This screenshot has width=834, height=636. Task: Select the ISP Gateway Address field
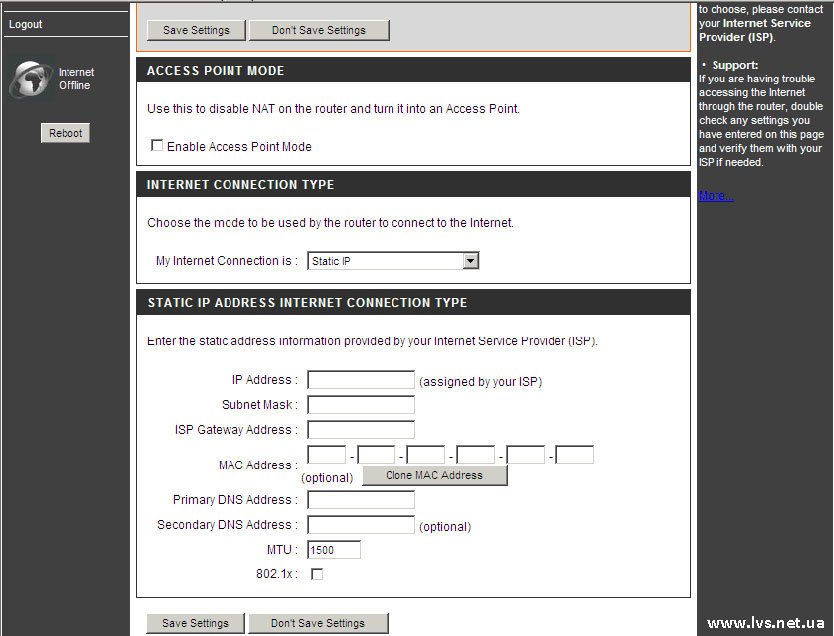coord(361,430)
